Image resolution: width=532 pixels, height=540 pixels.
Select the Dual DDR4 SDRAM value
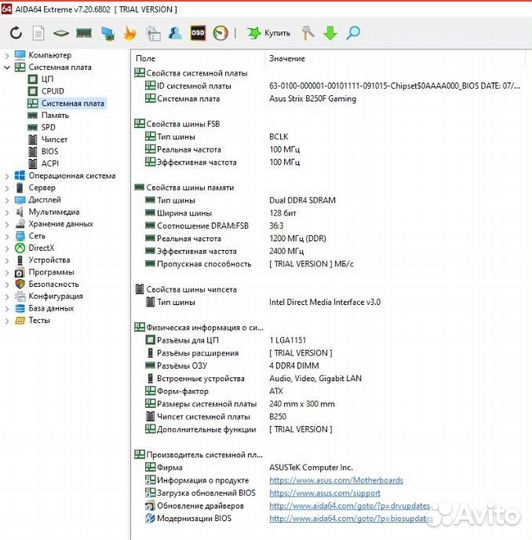(x=302, y=200)
